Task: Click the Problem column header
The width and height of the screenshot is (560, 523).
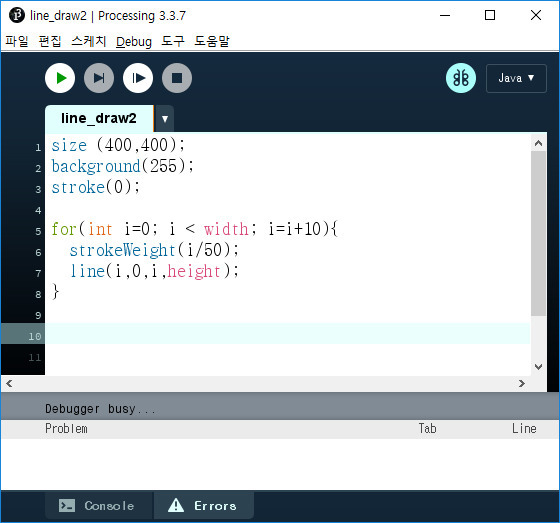Action: coord(66,428)
